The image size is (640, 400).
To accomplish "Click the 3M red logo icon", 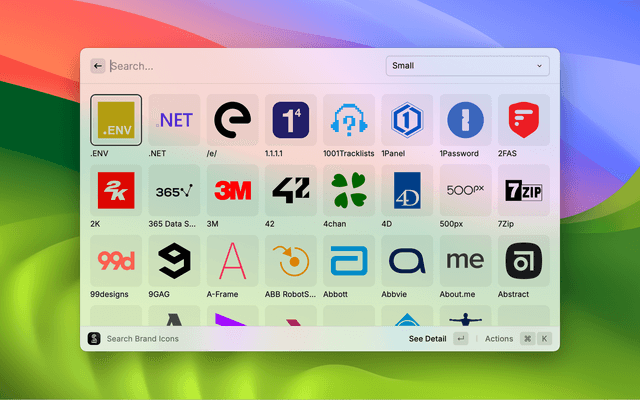I will click(x=233, y=190).
